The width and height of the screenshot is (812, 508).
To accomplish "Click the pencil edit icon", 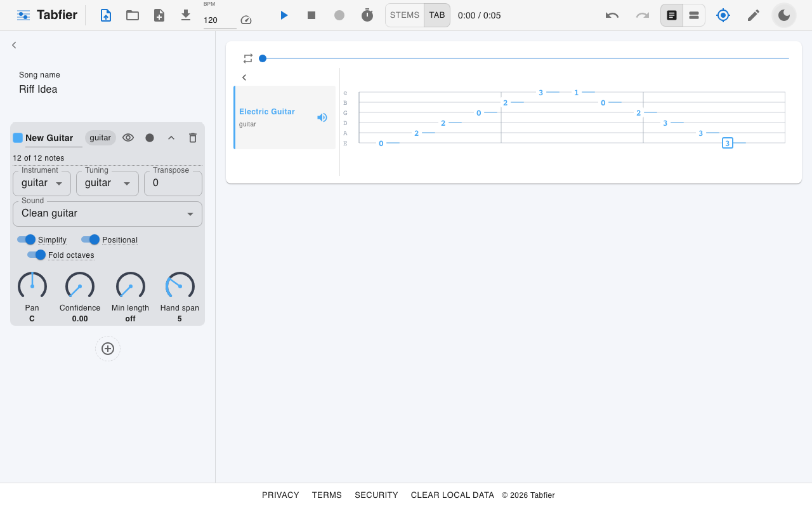I will [x=754, y=15].
